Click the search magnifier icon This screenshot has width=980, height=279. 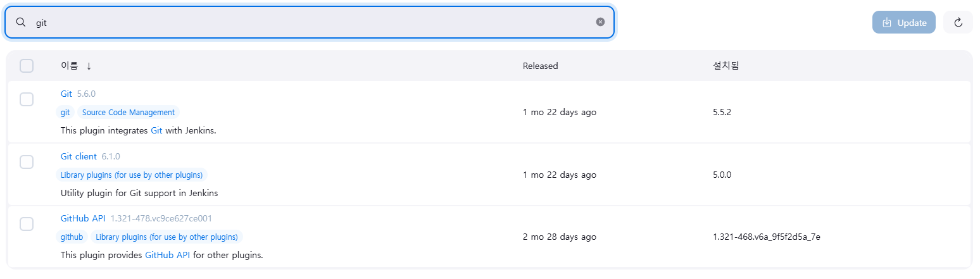(21, 22)
